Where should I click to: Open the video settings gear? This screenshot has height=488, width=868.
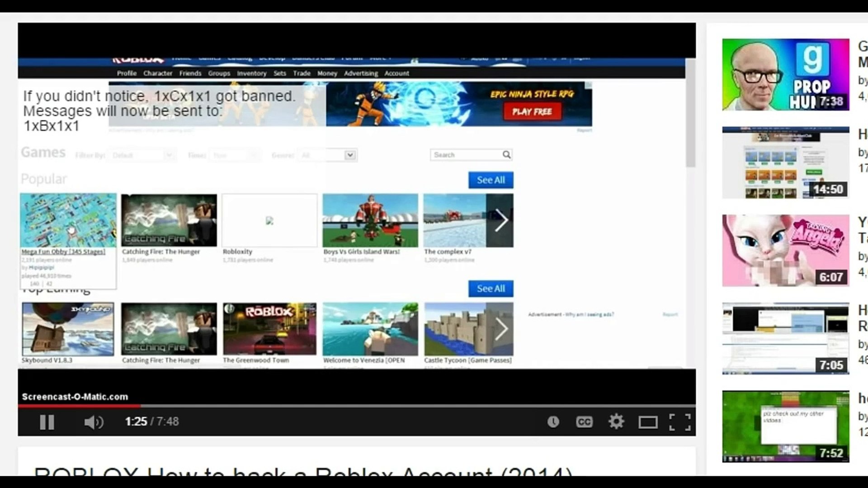tap(616, 422)
